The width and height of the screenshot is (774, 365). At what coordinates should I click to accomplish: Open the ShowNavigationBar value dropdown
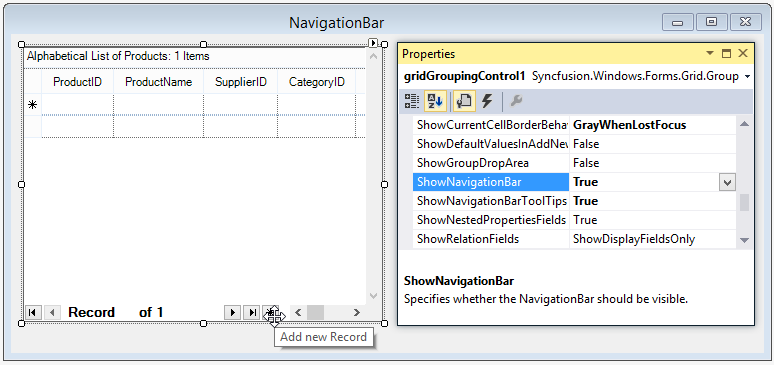pyautogui.click(x=727, y=182)
